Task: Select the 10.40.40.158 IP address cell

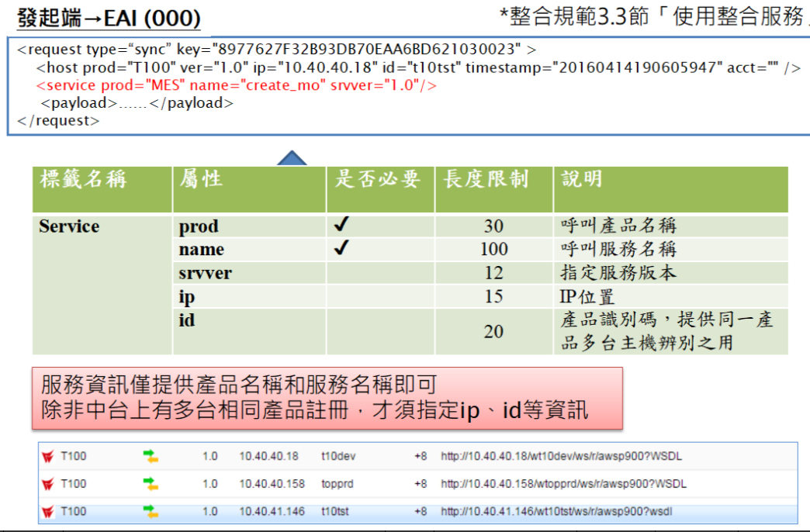Action: click(x=272, y=484)
